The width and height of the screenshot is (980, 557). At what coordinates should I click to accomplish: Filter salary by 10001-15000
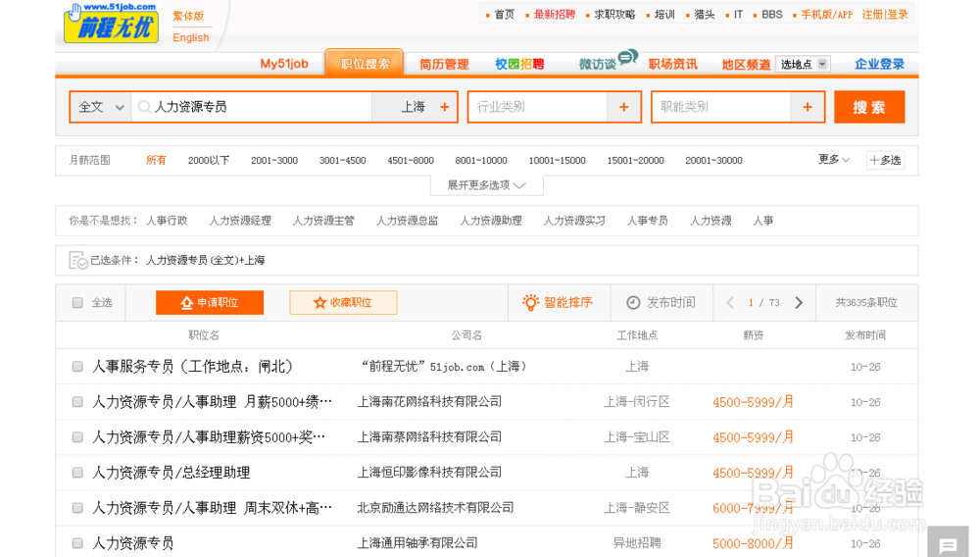point(557,161)
